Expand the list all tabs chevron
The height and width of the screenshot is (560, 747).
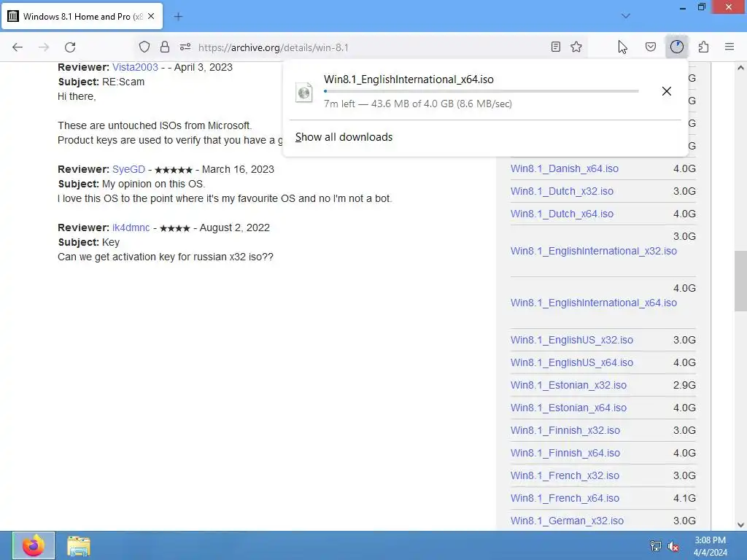626,16
